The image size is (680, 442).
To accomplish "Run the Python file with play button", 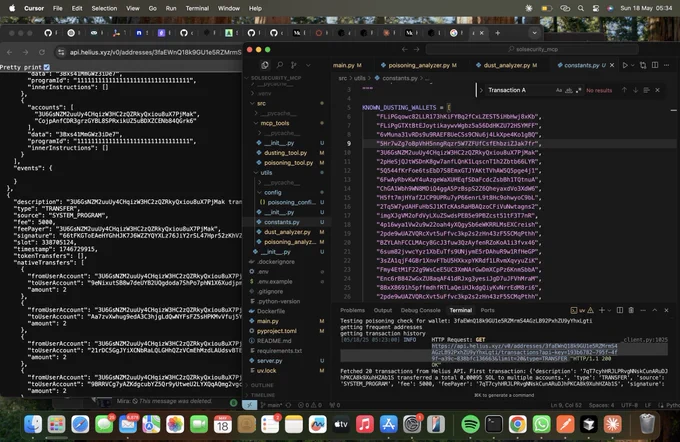I will [625, 65].
